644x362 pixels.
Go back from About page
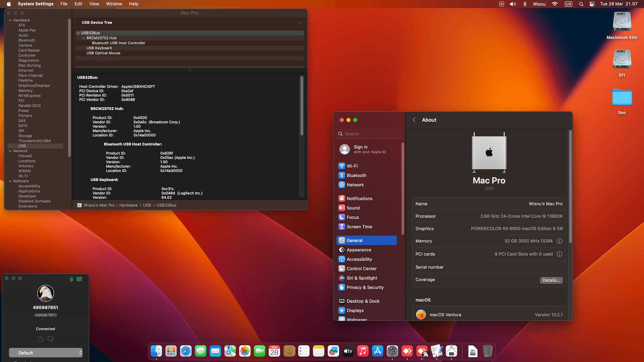coord(414,120)
